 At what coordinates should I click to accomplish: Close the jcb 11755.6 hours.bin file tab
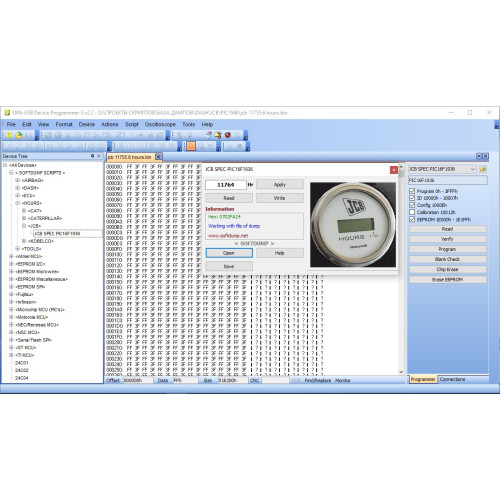point(158,157)
